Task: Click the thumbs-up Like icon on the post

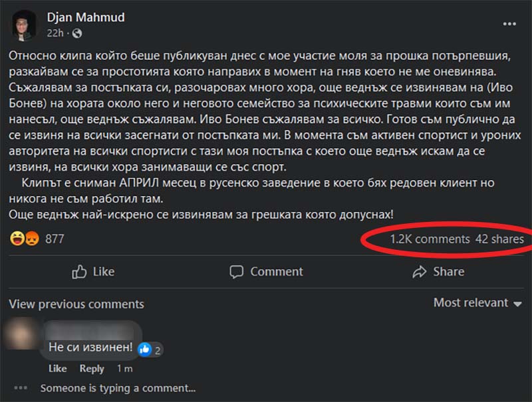Action: 80,271
